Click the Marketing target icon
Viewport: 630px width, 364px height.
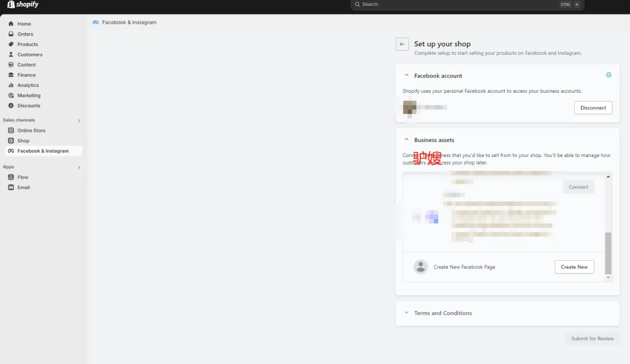(x=11, y=95)
